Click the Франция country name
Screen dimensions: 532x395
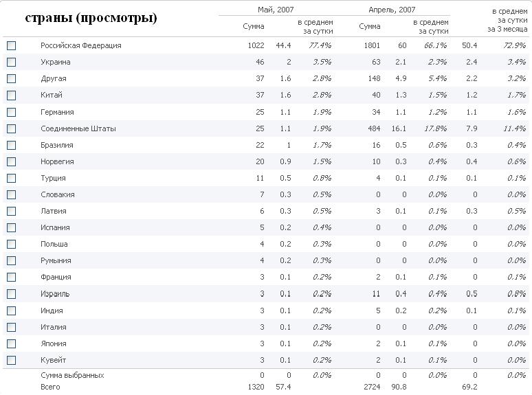click(56, 277)
